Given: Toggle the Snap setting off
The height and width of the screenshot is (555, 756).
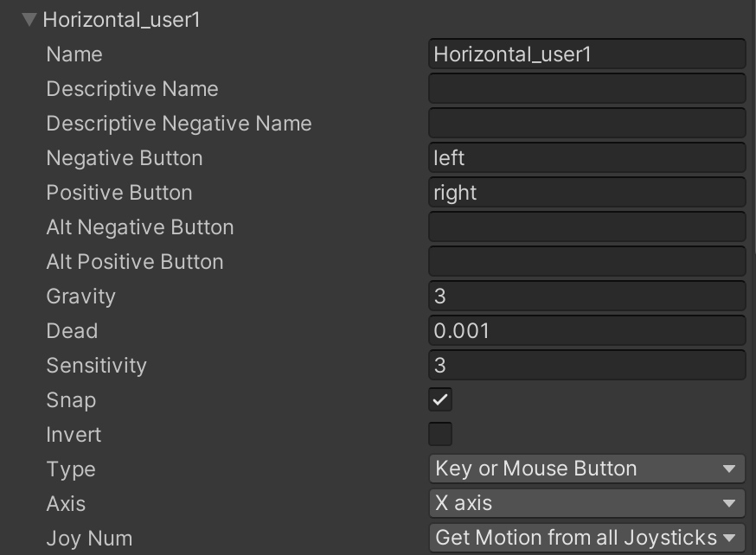Looking at the screenshot, I should click(439, 399).
